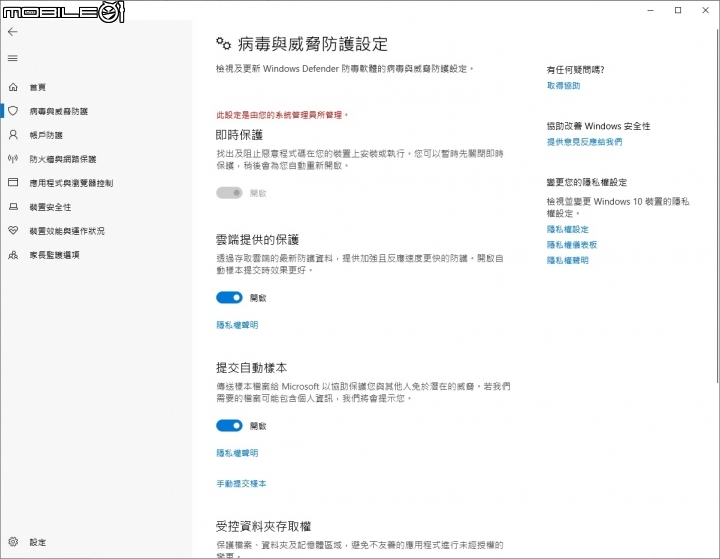Viewport: 720px width, 559px height.
Task: Click the shield virus protection icon
Action: pyautogui.click(x=13, y=111)
